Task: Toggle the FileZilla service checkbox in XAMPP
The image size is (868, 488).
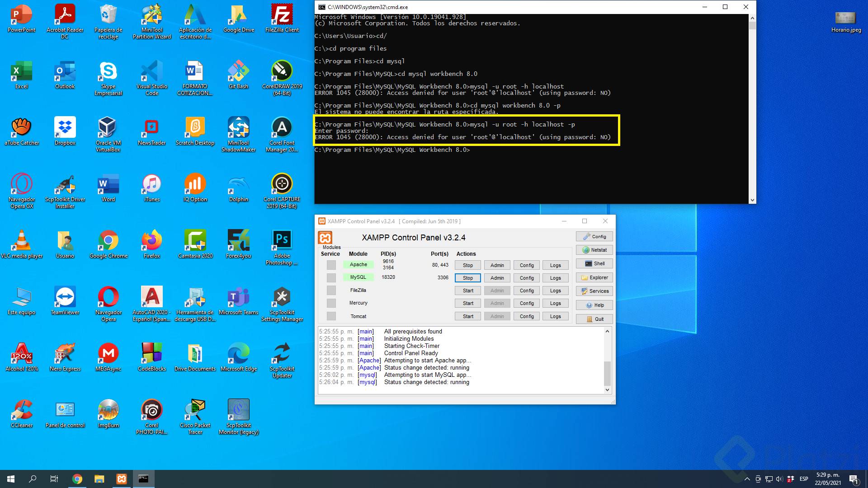Action: pos(331,291)
